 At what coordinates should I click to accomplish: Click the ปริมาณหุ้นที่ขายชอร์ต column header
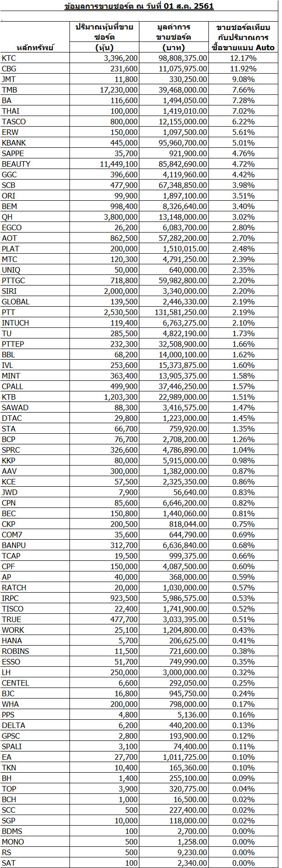click(x=104, y=37)
